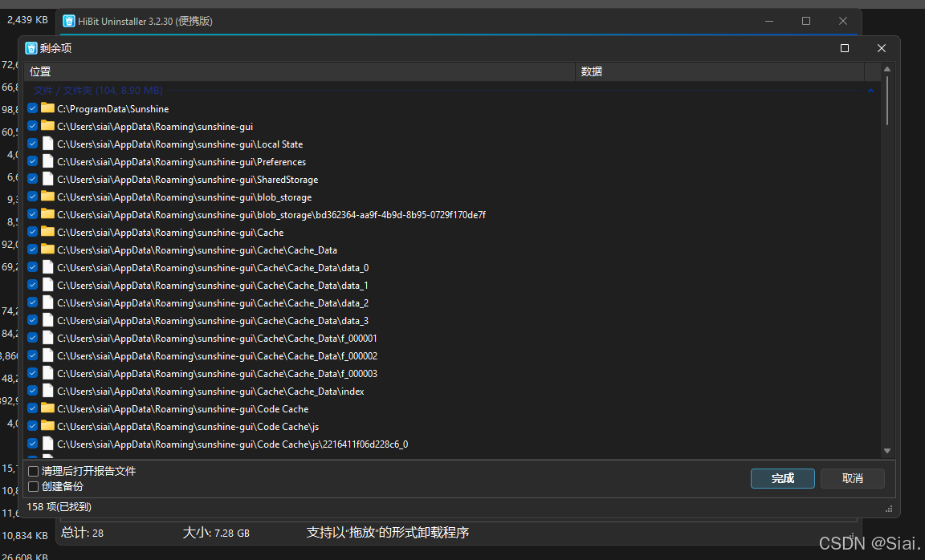Collapse the 文件 / 文件夹 group

click(870, 91)
